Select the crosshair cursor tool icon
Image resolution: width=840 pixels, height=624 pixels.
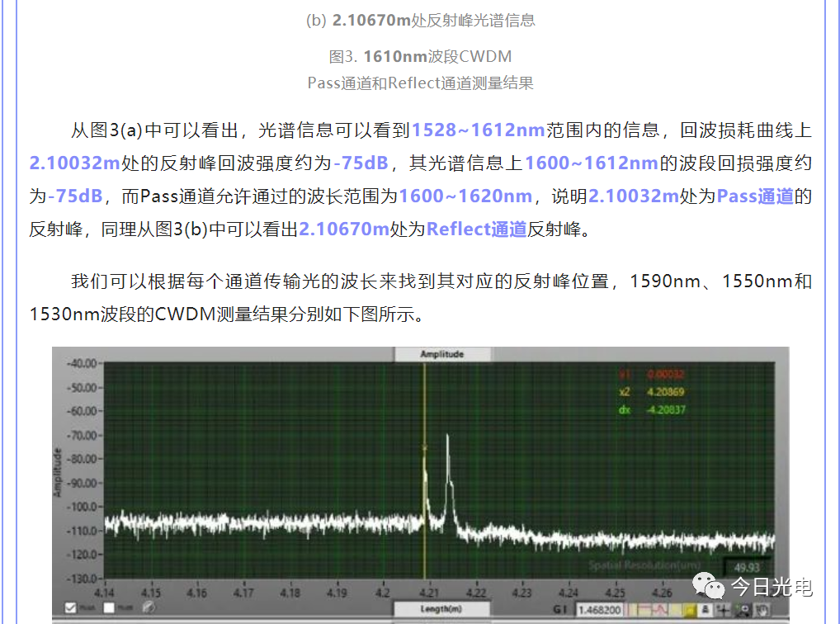[x=724, y=612]
